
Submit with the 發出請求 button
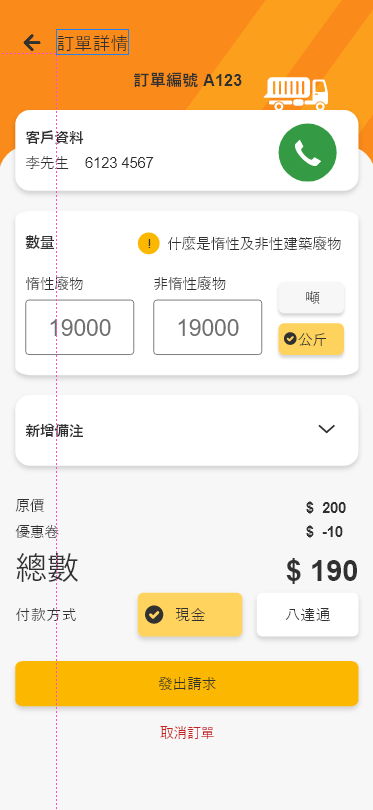[x=186, y=683]
